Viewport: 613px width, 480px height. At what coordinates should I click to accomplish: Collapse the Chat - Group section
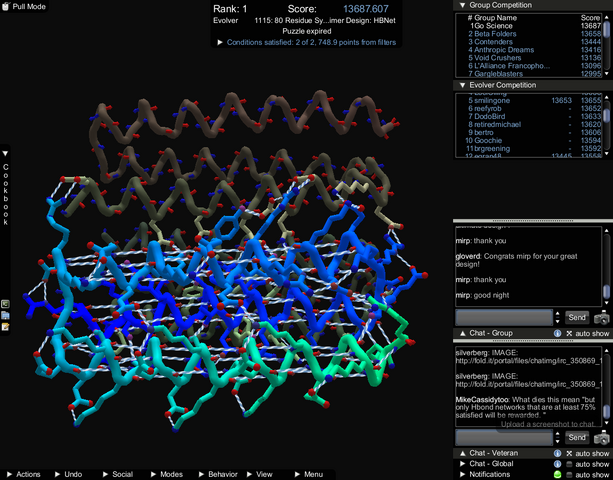tap(462, 333)
